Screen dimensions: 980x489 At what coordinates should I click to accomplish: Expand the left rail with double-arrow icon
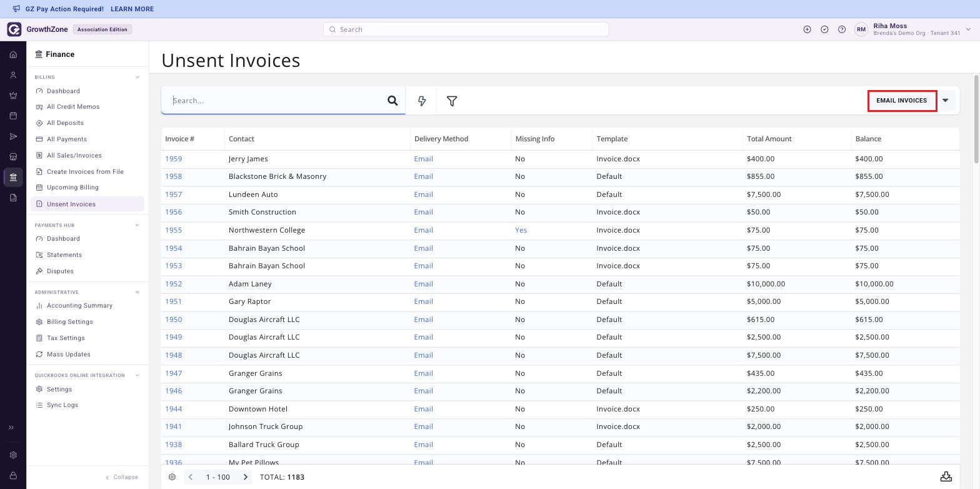click(x=11, y=428)
